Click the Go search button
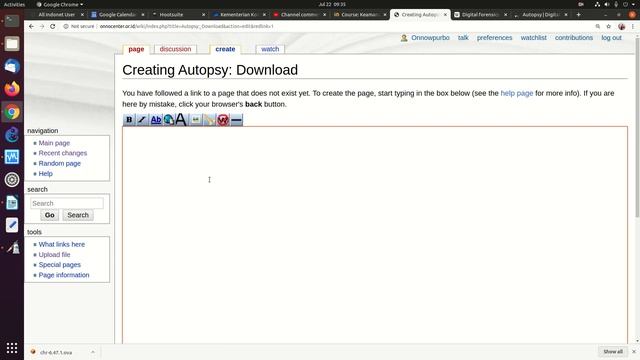 point(50,215)
